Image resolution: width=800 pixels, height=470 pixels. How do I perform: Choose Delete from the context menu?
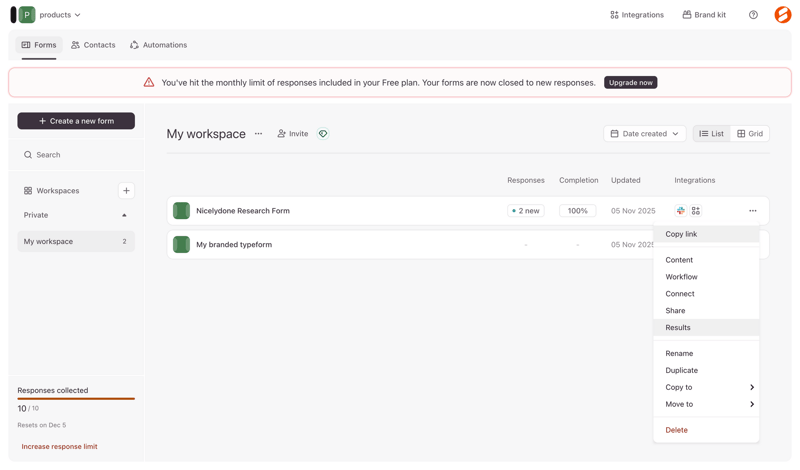(x=706, y=430)
